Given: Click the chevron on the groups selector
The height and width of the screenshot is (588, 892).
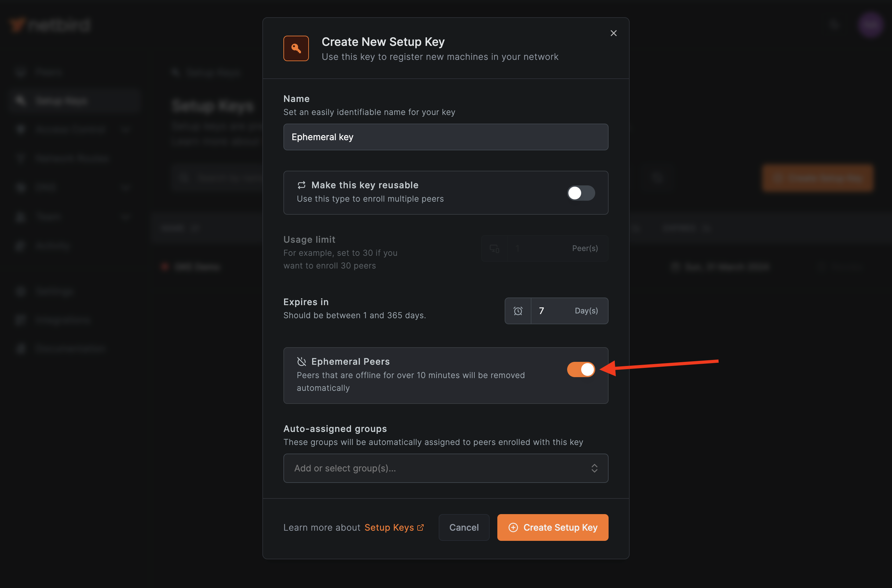Looking at the screenshot, I should 595,468.
